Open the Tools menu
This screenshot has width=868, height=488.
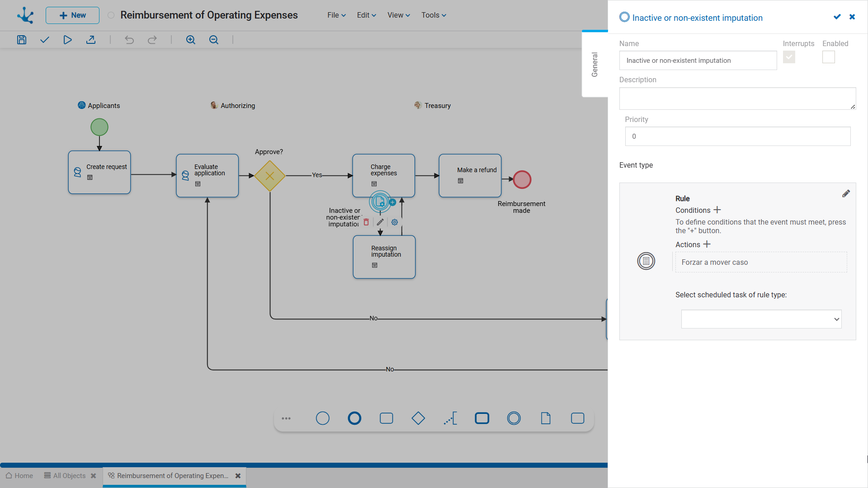point(434,15)
